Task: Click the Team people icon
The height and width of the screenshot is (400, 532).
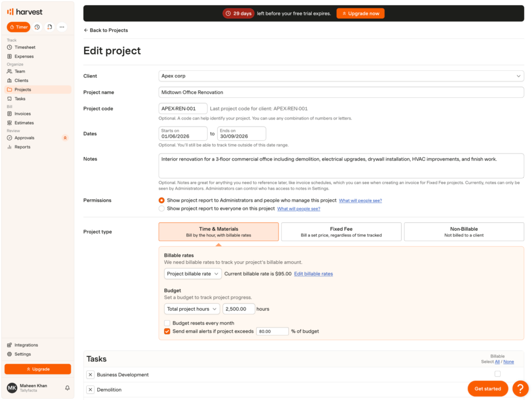Action: [x=9, y=71]
